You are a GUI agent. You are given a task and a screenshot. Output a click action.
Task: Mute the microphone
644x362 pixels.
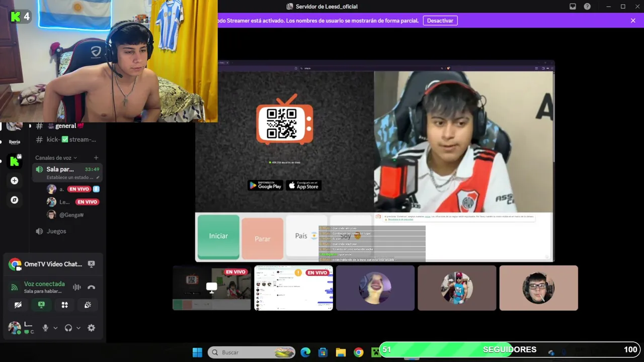(45, 328)
